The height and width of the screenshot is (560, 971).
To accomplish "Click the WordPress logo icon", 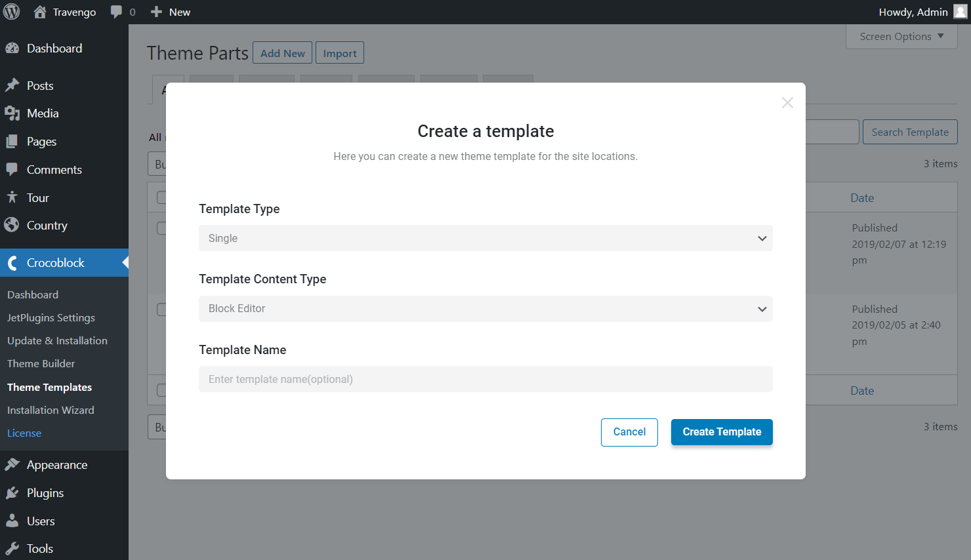I will pos(12,12).
